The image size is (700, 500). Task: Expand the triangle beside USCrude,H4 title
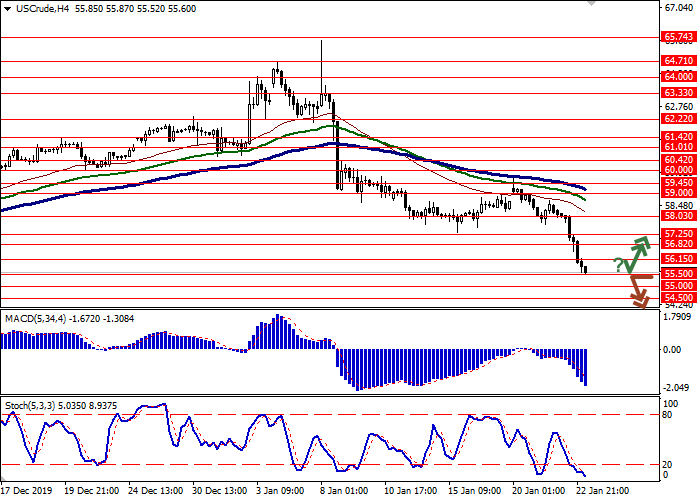click(6, 8)
